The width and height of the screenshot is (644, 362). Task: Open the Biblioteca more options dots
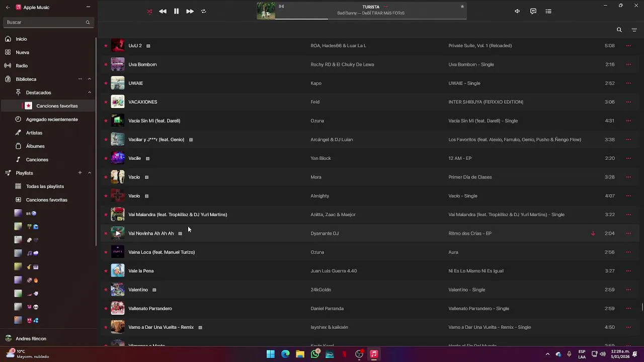point(80,79)
